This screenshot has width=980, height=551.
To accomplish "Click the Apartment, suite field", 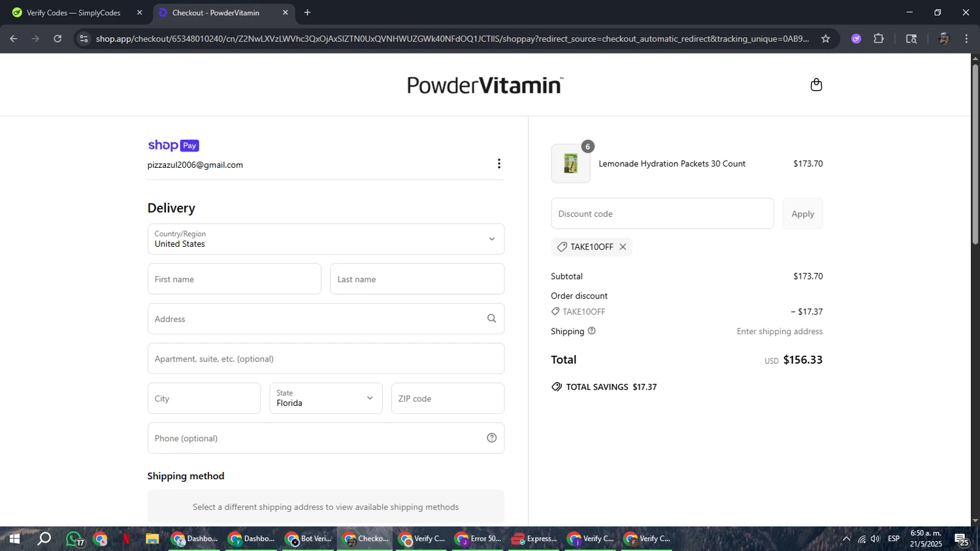I will pos(326,358).
